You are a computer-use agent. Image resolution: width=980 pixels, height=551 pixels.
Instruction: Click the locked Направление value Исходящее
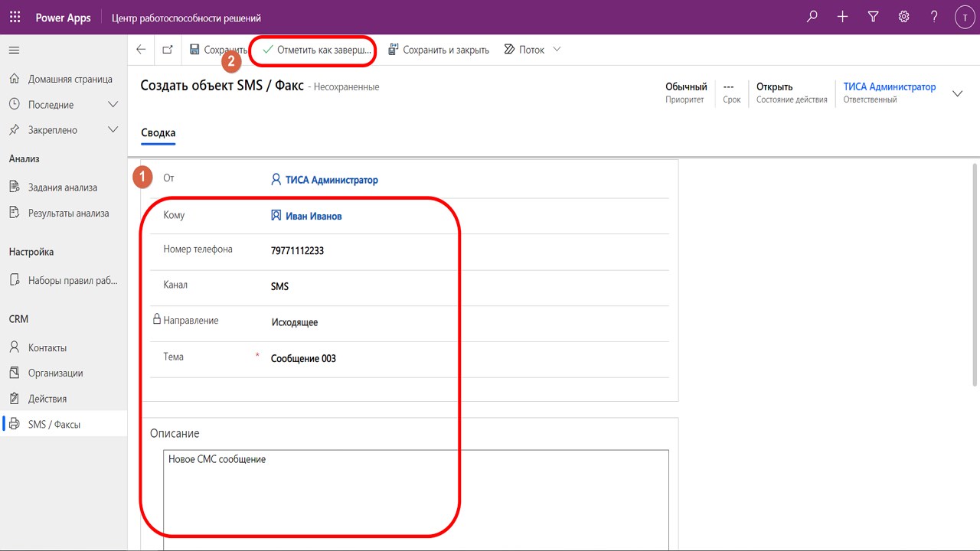click(x=295, y=322)
